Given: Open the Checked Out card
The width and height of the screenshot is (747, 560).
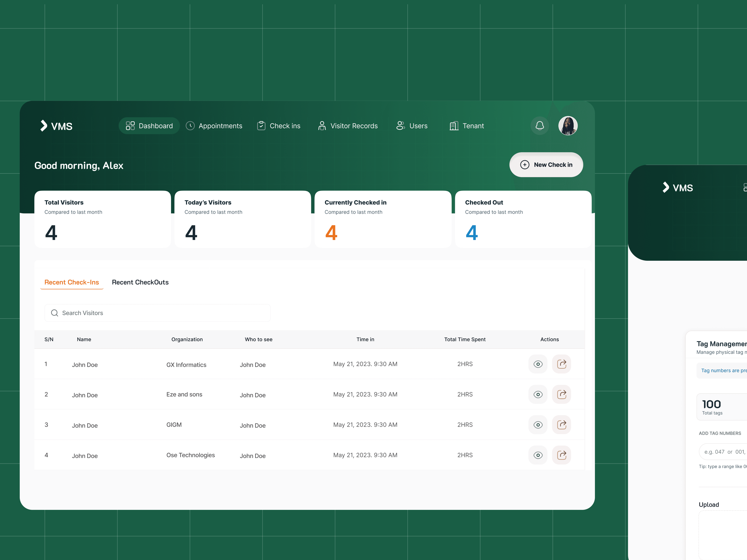Looking at the screenshot, I should [x=523, y=219].
